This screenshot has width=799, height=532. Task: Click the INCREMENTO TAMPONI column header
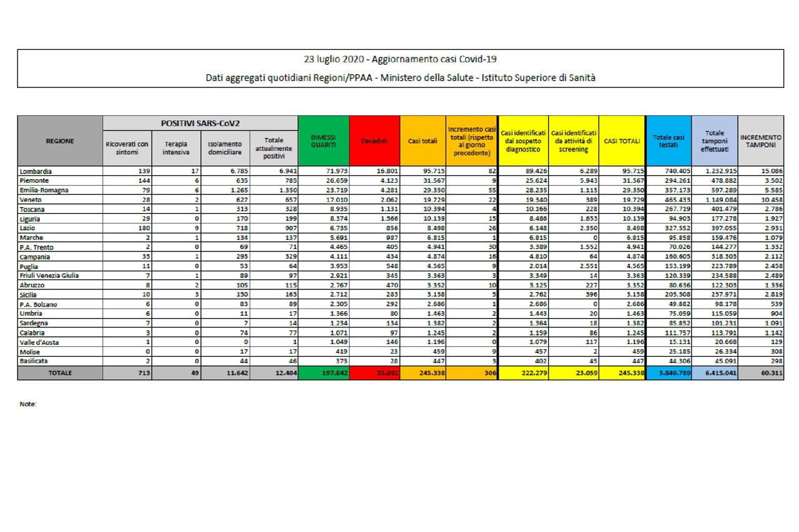[760, 141]
